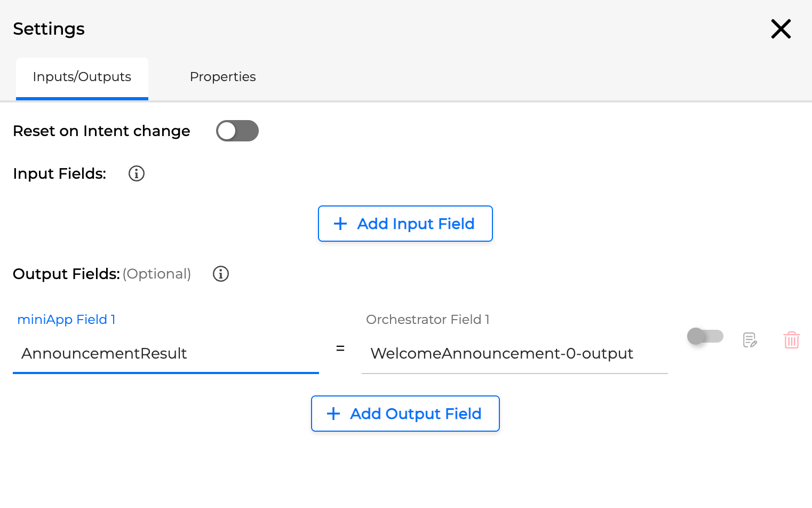The image size is (812, 508).
Task: Click the Add Input Field button
Action: (405, 224)
